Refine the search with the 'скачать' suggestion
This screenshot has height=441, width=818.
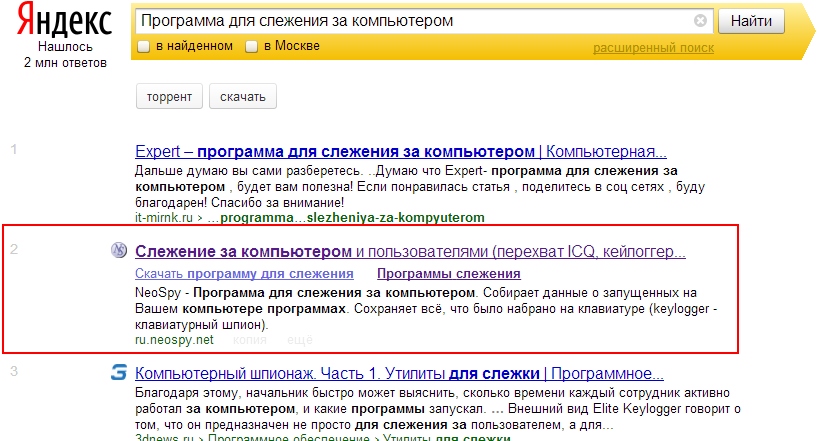point(243,97)
